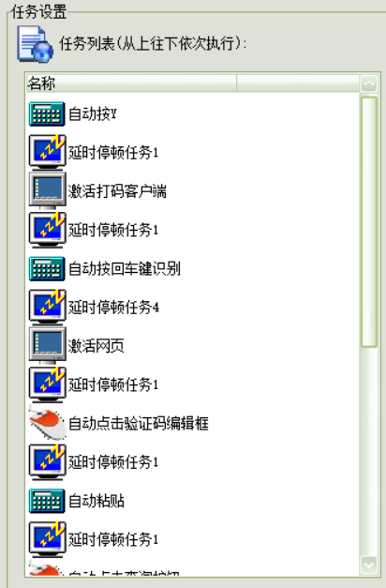Screen dimensions: 386x588
Task: Click the scrollbar down arrow
Action: (369, 565)
